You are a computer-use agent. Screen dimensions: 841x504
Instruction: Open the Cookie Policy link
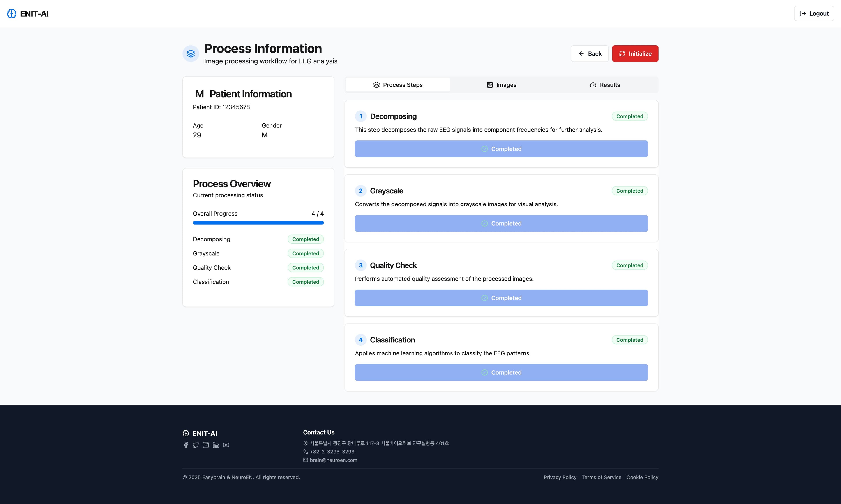pos(642,478)
